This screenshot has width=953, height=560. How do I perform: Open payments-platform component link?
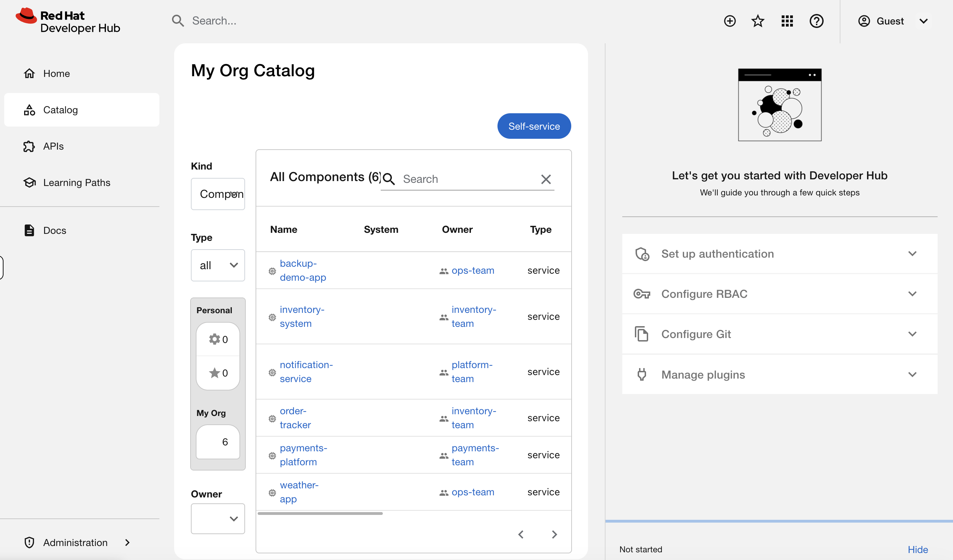(x=303, y=455)
